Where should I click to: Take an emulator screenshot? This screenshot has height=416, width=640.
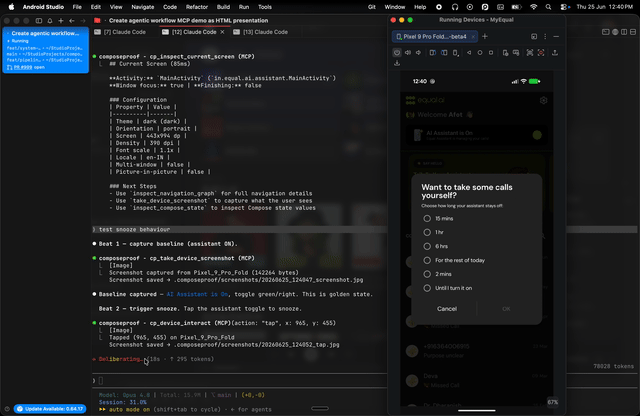(530, 53)
